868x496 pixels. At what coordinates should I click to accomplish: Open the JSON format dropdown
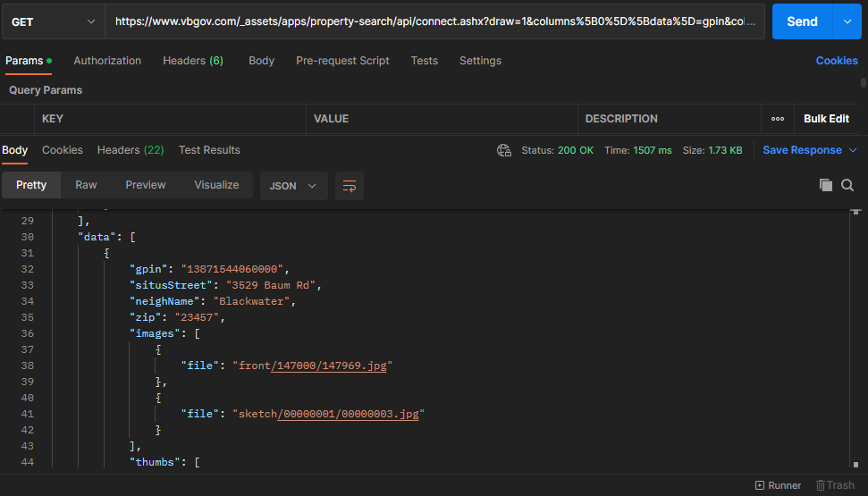point(293,186)
